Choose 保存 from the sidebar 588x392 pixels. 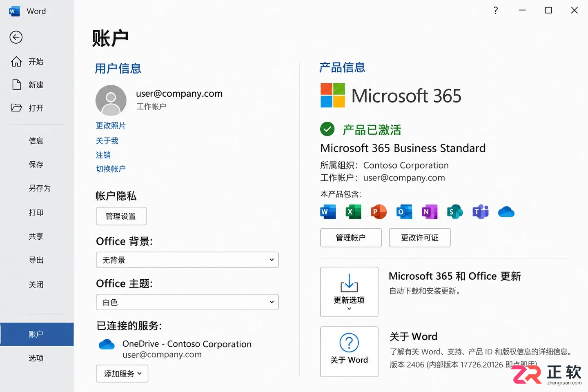click(x=37, y=165)
